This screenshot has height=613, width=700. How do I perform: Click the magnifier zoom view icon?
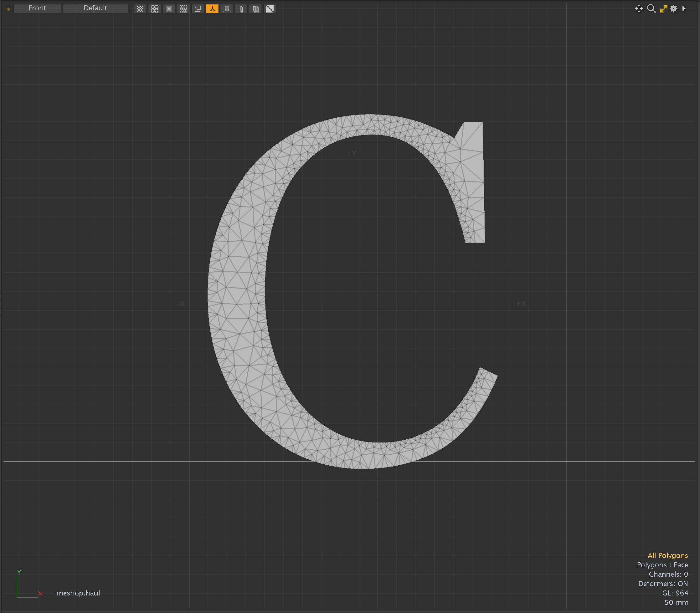point(651,8)
